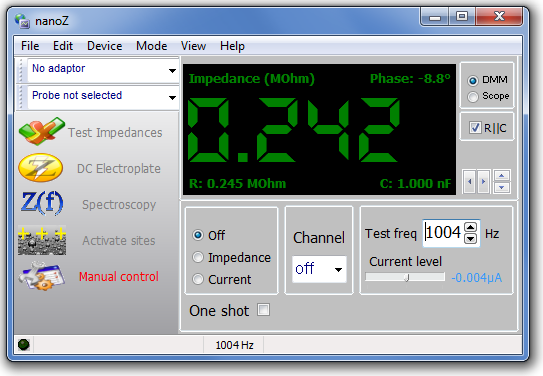Click the right arrow button under R||C
543x376 pixels.
[483, 181]
